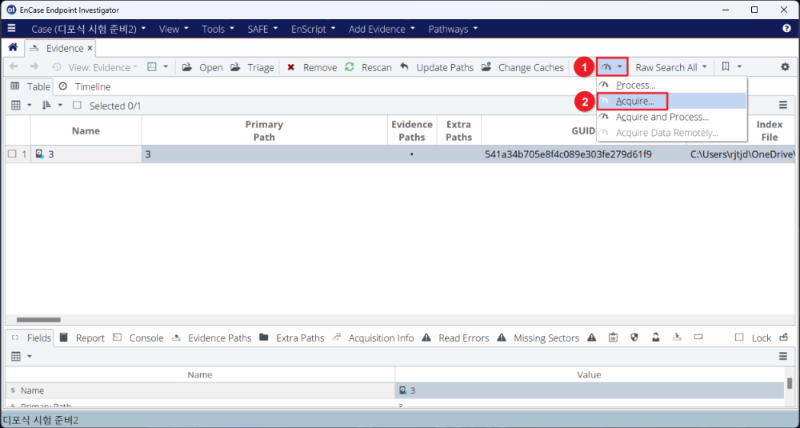Click the GUID column header
This screenshot has width=800, height=428.
coord(583,131)
